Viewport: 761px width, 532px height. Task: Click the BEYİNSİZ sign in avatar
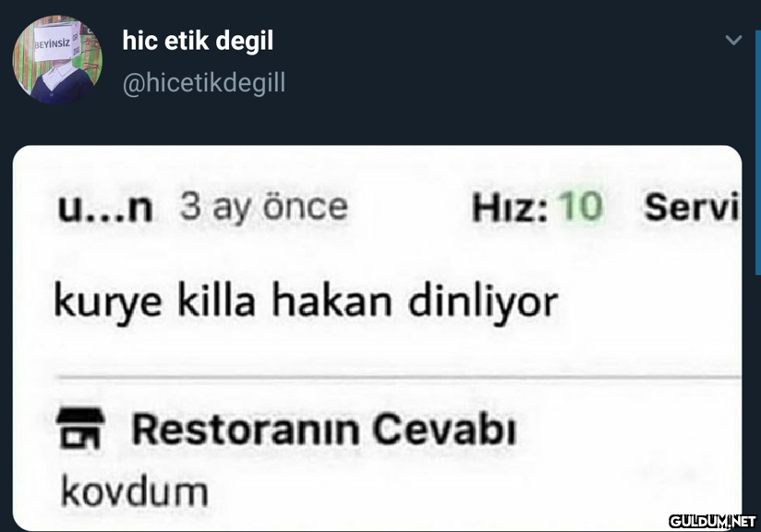[x=54, y=43]
